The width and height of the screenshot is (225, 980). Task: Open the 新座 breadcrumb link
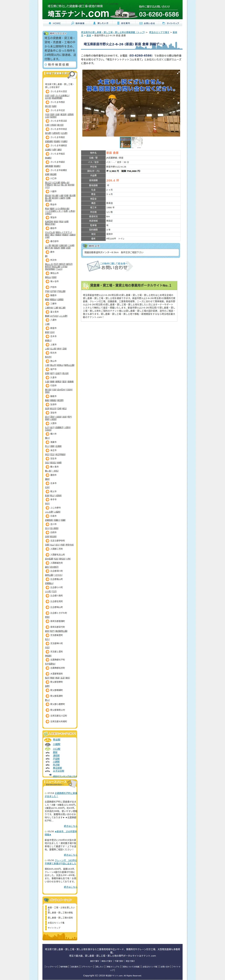click(89, 35)
